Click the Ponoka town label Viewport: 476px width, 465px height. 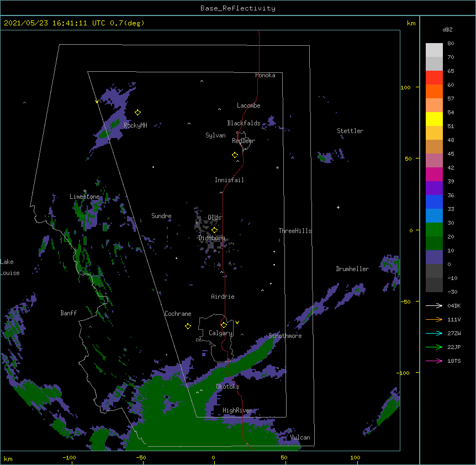click(265, 75)
